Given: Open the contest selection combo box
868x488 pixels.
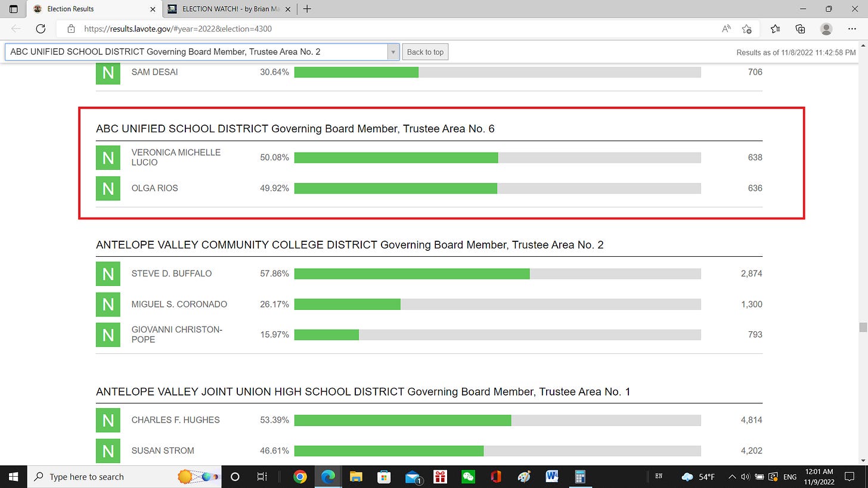Looking at the screenshot, I should 202,52.
